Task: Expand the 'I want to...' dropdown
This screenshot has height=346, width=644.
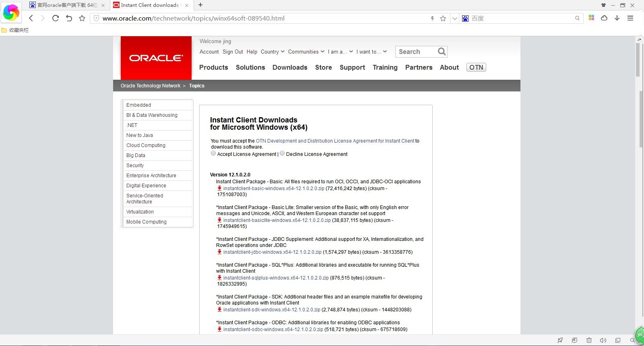Action: (372, 52)
